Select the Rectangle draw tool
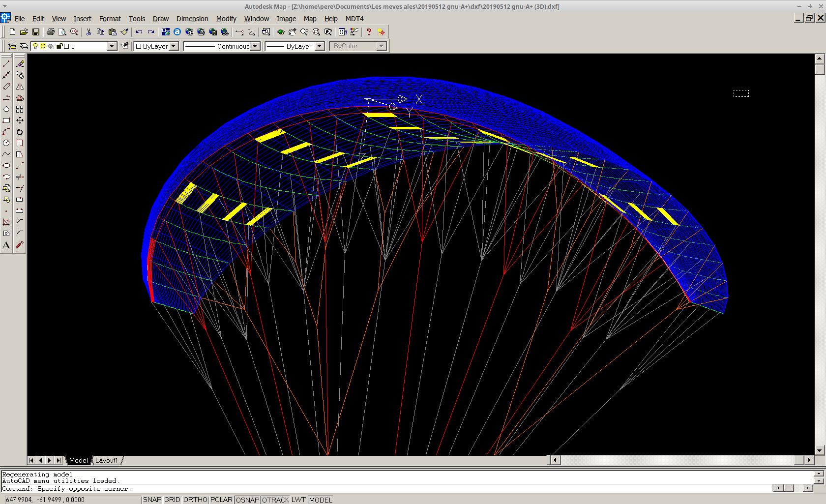Screen dimensions: 826x504 pyautogui.click(x=6, y=120)
